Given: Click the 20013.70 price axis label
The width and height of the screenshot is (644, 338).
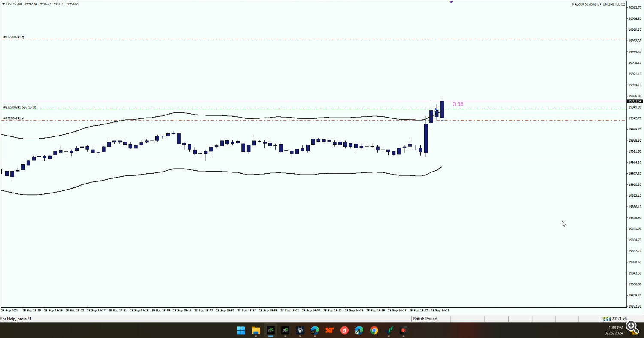Looking at the screenshot, I should tap(635, 8).
